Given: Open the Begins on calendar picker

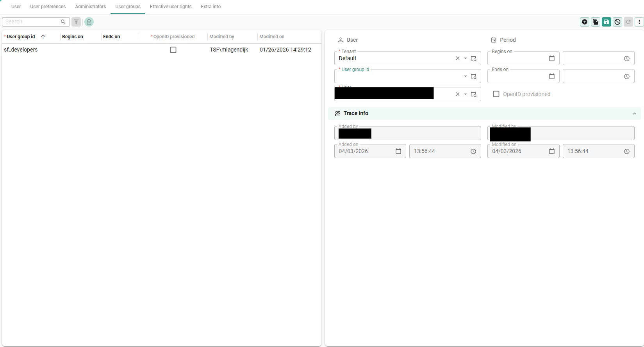Looking at the screenshot, I should pos(551,59).
